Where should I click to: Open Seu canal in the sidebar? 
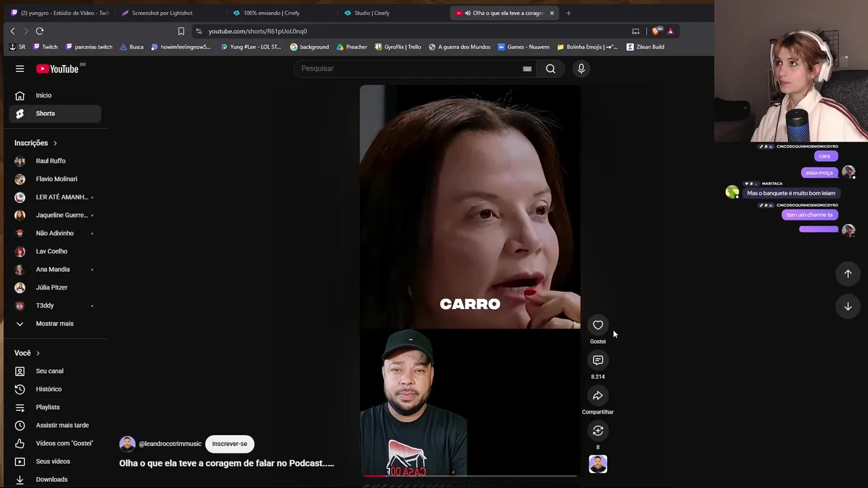(x=55, y=371)
